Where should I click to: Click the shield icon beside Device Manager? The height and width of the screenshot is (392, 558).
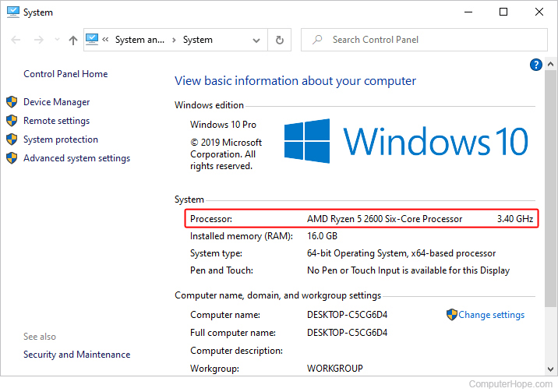click(x=12, y=102)
